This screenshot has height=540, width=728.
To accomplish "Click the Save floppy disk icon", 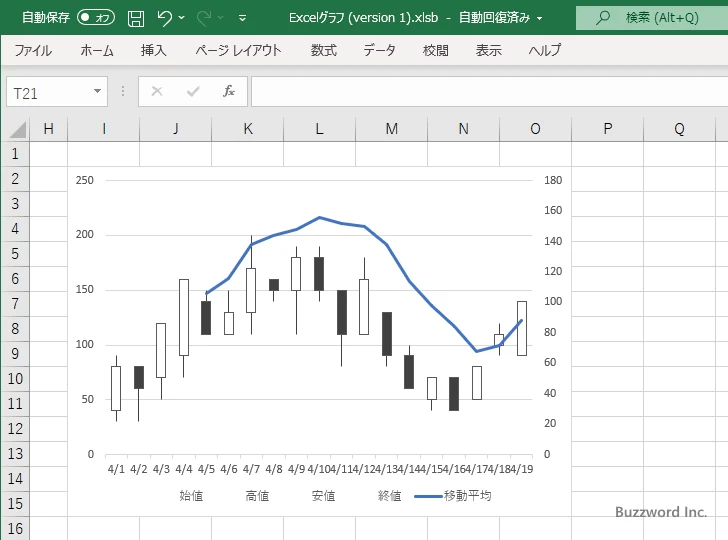I will point(136,18).
